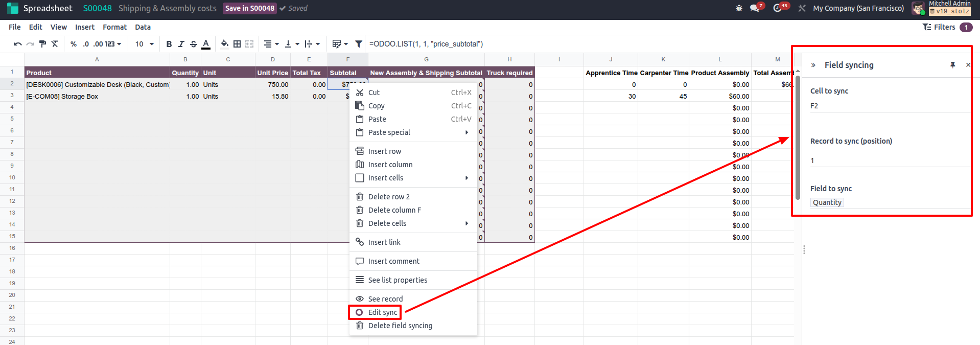
Task: Click the paint format brush icon
Action: (42, 44)
